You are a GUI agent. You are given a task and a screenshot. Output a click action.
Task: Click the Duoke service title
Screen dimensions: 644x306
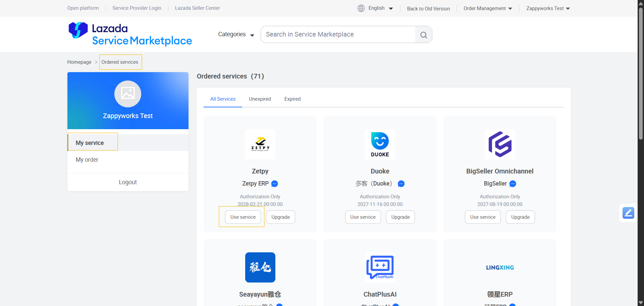pos(380,171)
